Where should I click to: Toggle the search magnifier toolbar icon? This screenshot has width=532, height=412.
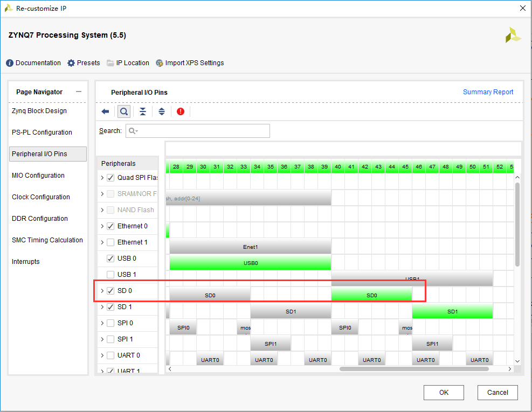[x=124, y=111]
